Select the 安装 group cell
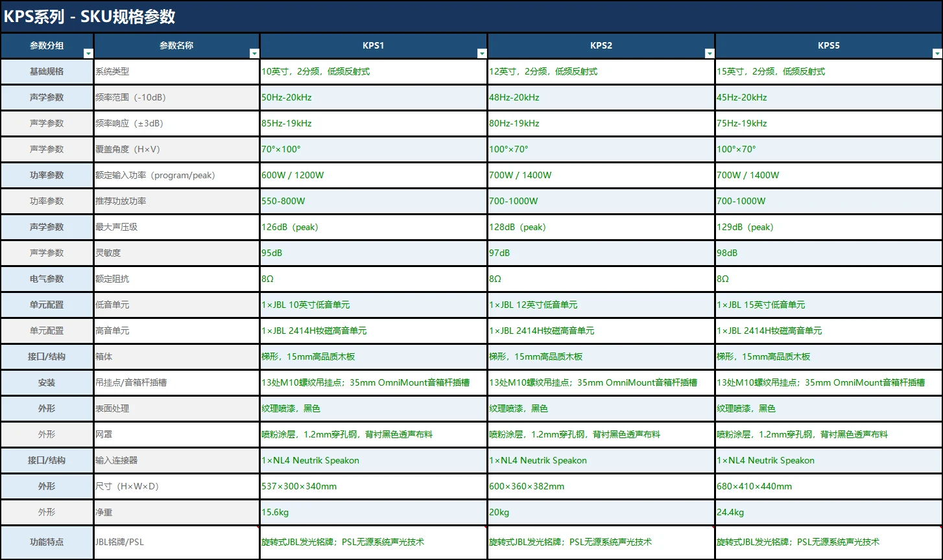Screen dimensions: 943x560 click(47, 383)
